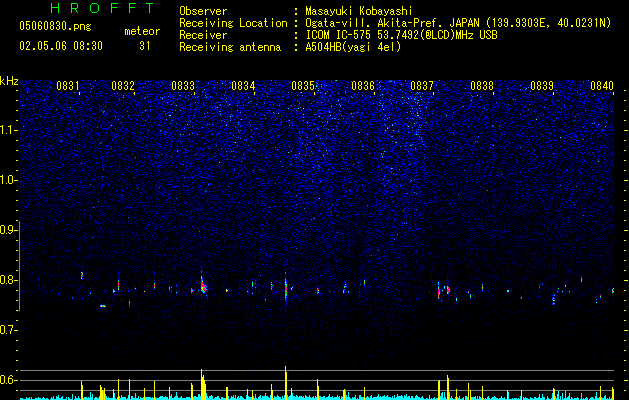Click the 1.1 frequency axis label

8,130
